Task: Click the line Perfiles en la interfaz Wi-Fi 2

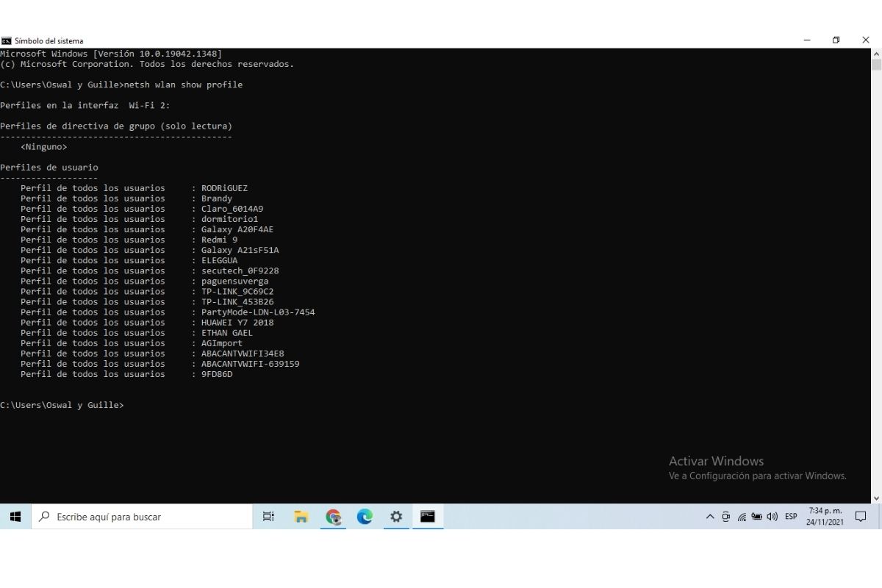Action: (x=85, y=106)
